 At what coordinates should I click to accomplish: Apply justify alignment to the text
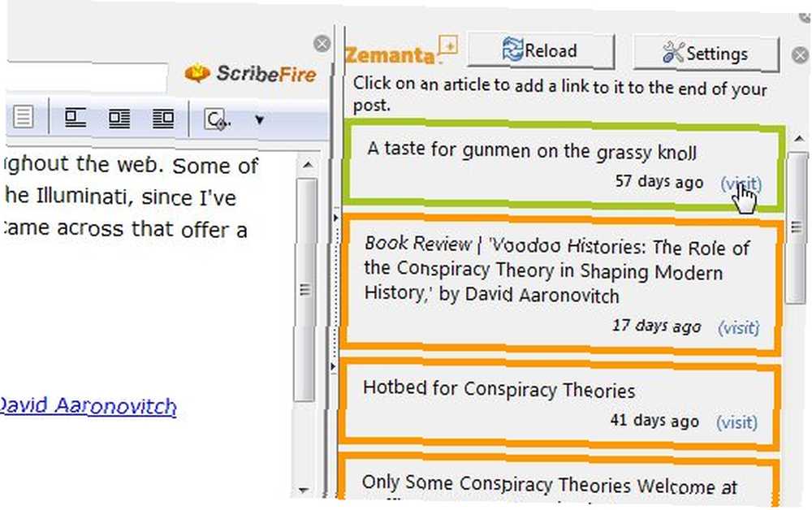coord(23,116)
